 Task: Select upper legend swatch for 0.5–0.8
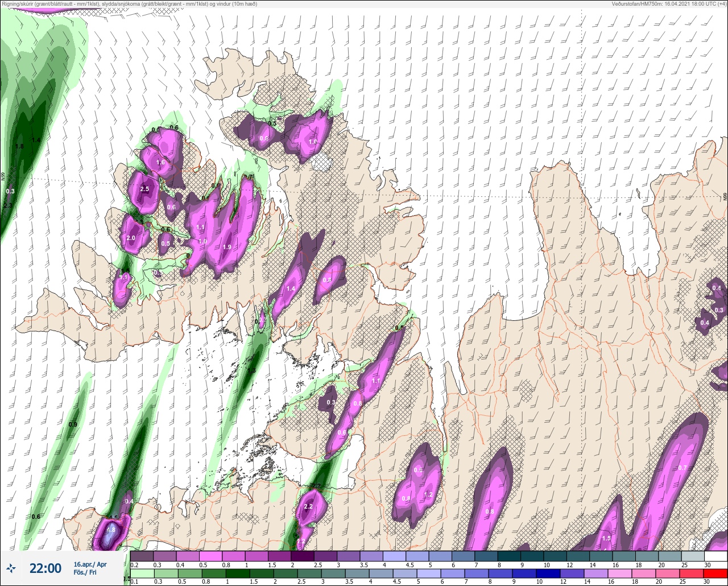tap(210, 556)
